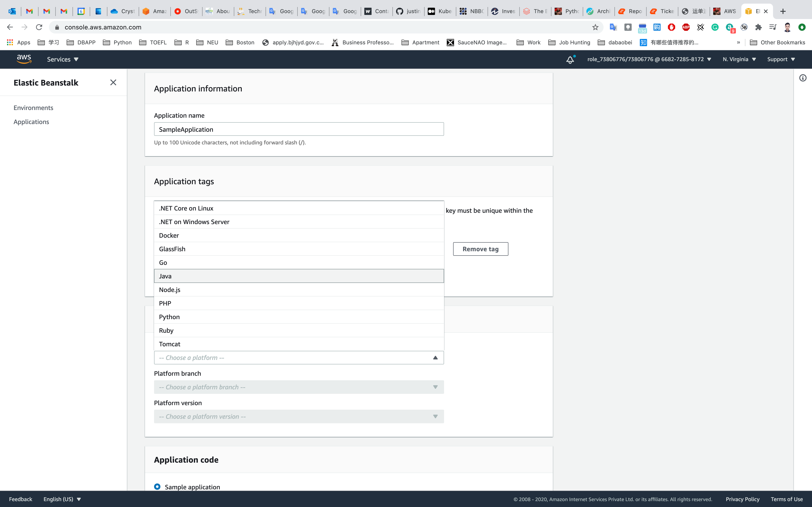Reload the page
This screenshot has width=812, height=507.
tap(39, 27)
